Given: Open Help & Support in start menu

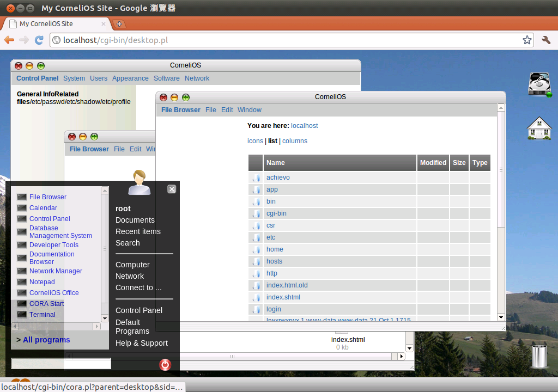Looking at the screenshot, I should coord(141,343).
